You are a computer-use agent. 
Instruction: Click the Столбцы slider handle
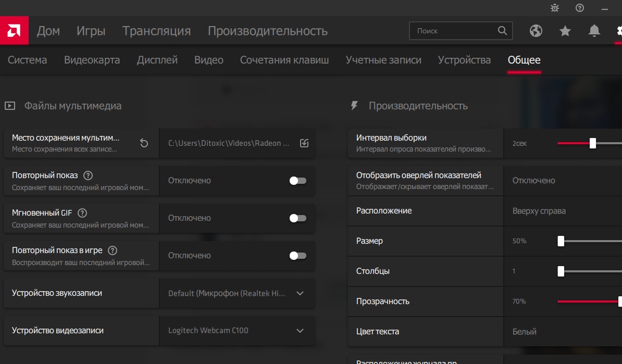561,271
